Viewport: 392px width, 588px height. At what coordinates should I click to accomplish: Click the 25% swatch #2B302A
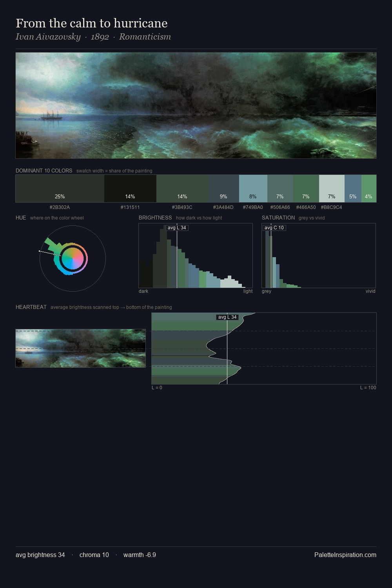click(60, 189)
